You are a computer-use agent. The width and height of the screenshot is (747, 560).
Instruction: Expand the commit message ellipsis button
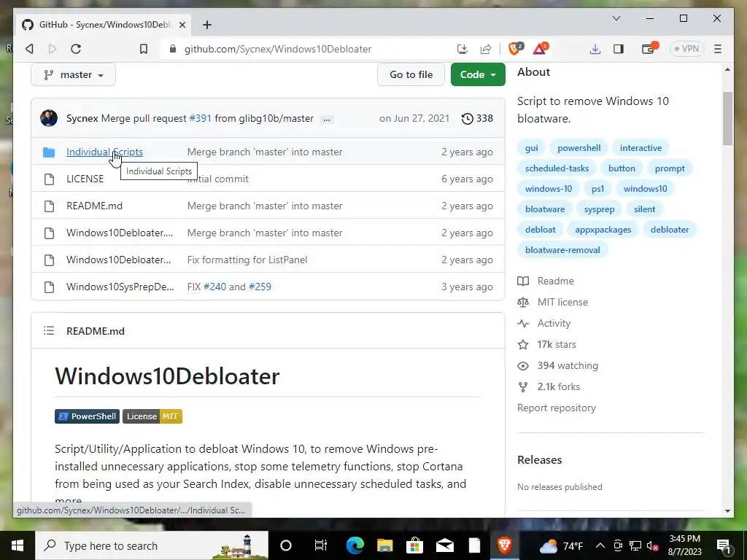click(x=326, y=119)
